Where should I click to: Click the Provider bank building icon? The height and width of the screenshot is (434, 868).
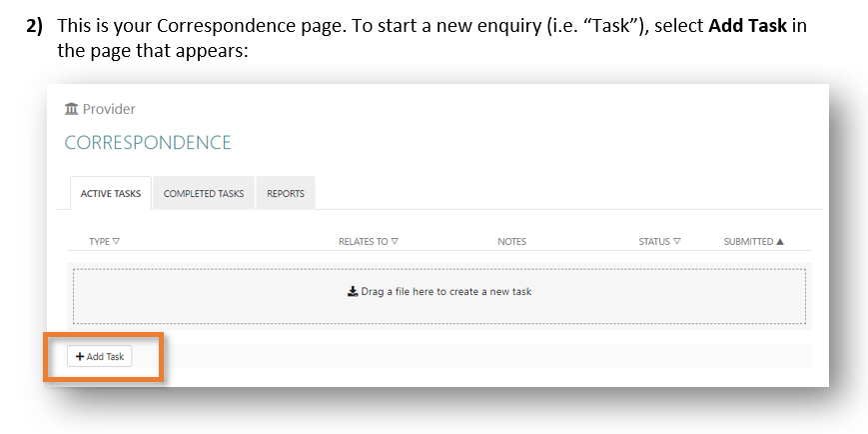(71, 109)
